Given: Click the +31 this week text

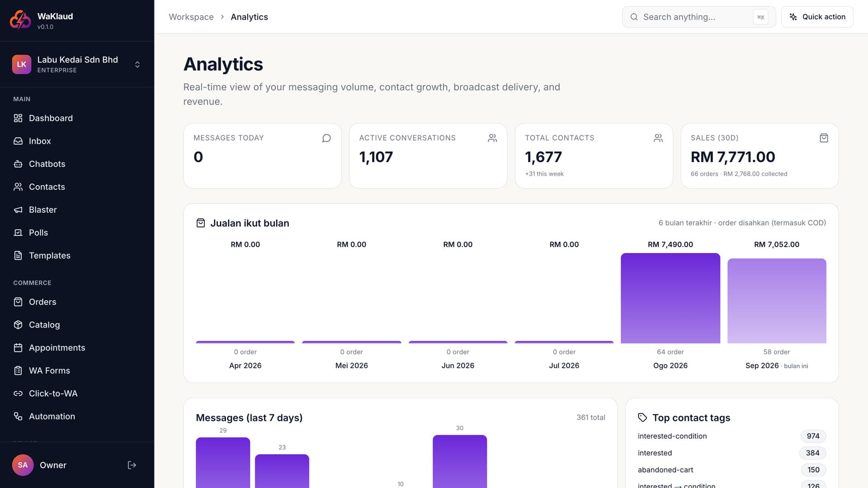Looking at the screenshot, I should click(x=544, y=174).
